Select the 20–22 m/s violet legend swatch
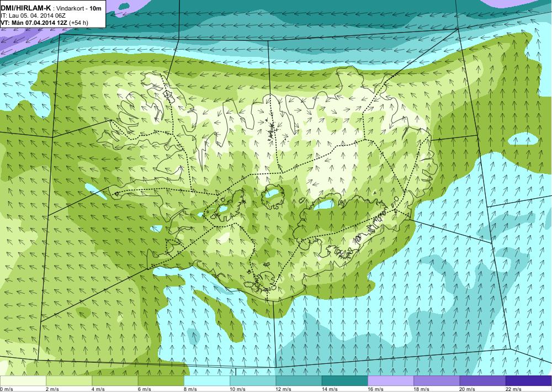552x392 pixels. (x=482, y=381)
